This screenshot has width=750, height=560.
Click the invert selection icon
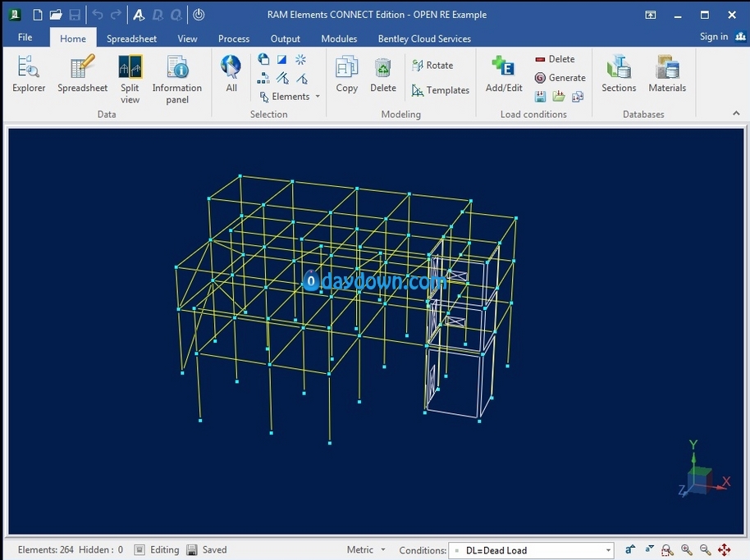281,59
